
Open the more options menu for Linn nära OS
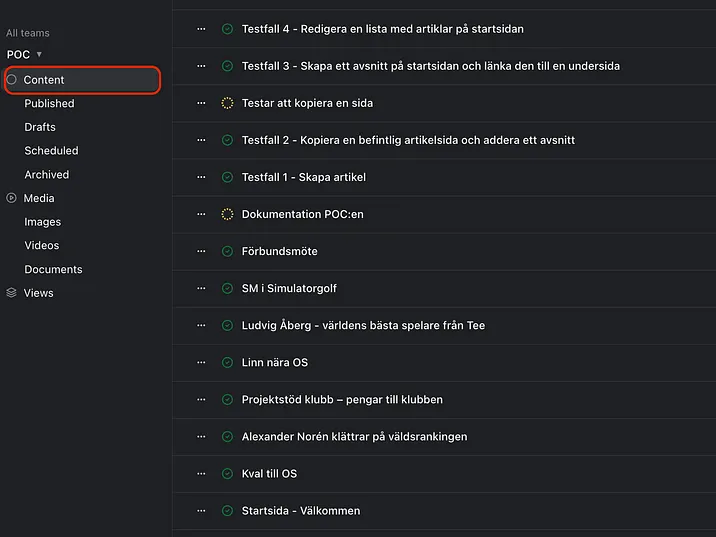coord(201,362)
